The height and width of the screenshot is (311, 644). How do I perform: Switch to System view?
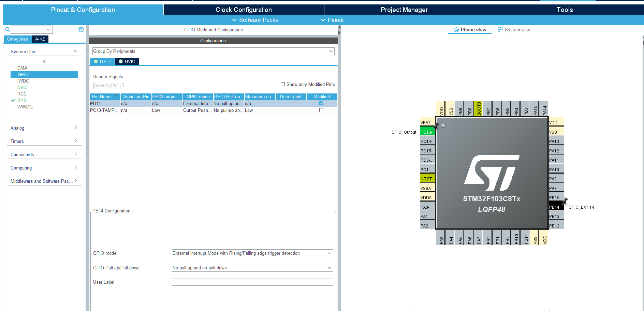point(514,30)
